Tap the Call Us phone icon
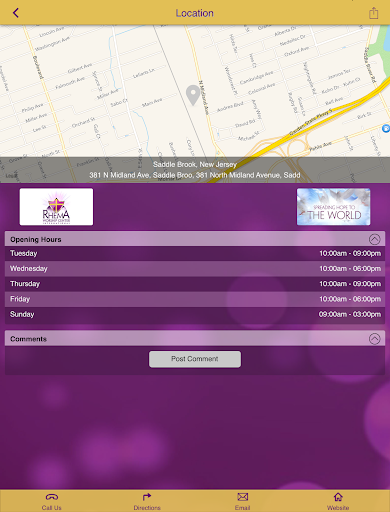390x512 pixels. point(52,497)
